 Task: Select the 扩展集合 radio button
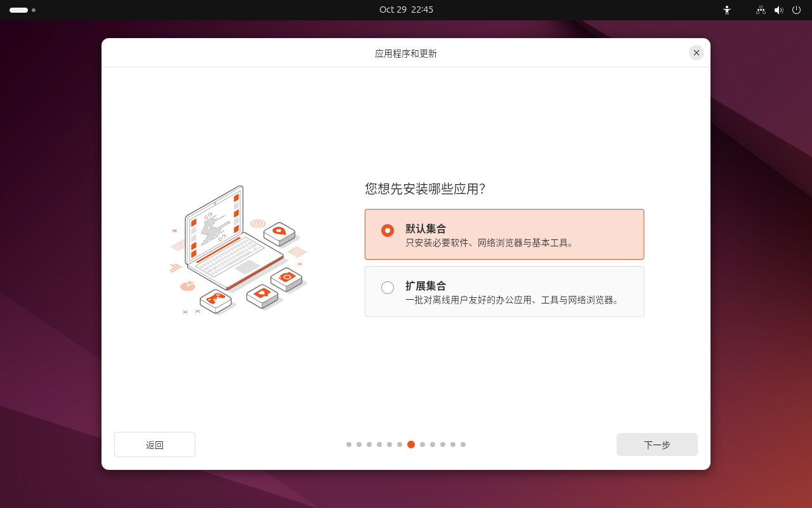(388, 288)
